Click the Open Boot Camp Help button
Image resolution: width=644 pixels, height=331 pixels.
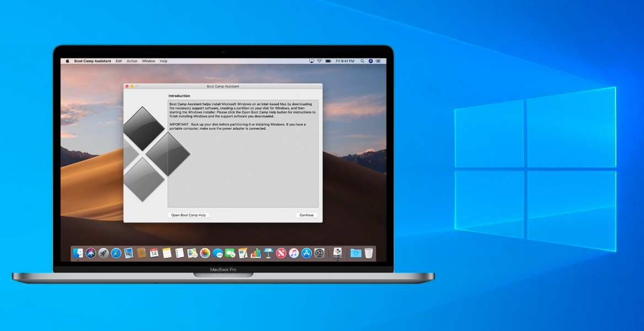[x=189, y=215]
